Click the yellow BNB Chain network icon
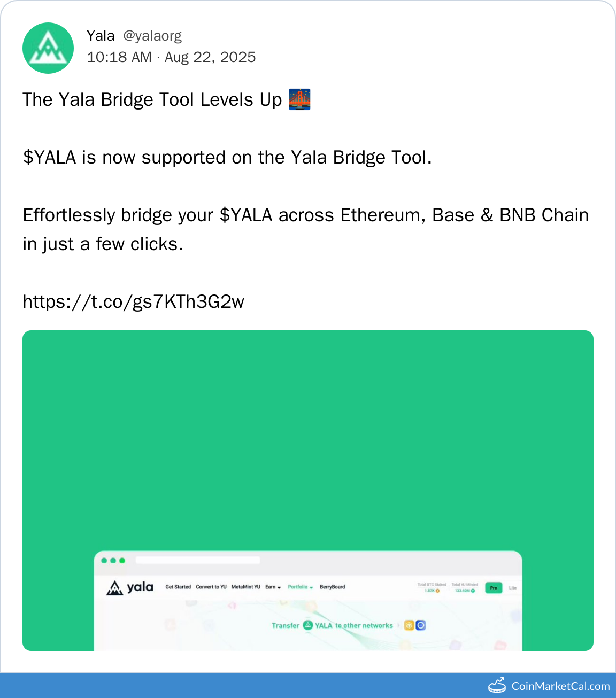The height and width of the screenshot is (698, 616). 409,625
